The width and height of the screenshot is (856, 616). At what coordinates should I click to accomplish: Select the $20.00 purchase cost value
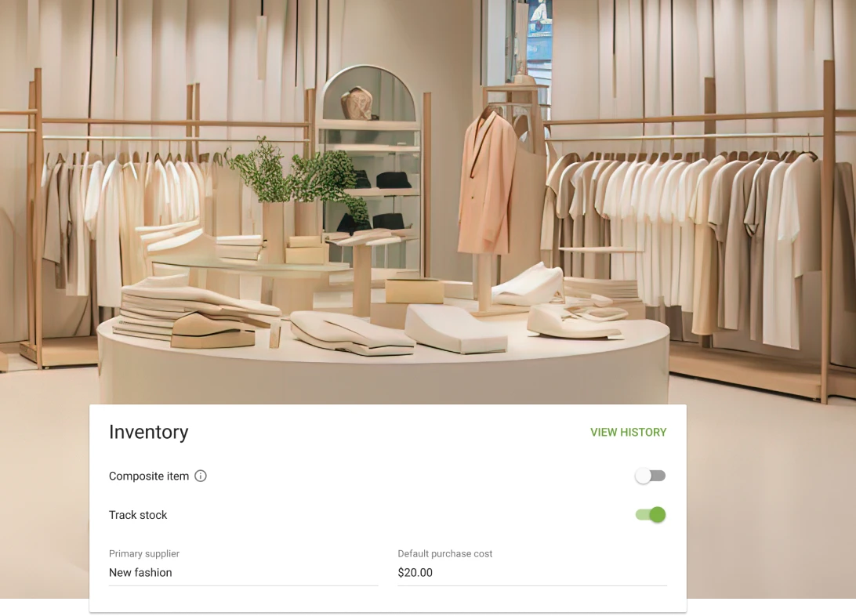click(415, 572)
